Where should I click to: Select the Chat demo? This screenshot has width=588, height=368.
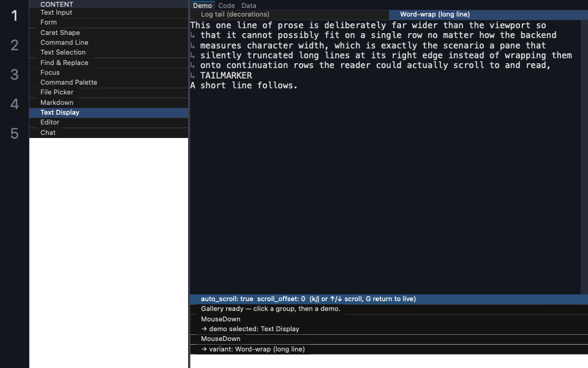pos(109,132)
